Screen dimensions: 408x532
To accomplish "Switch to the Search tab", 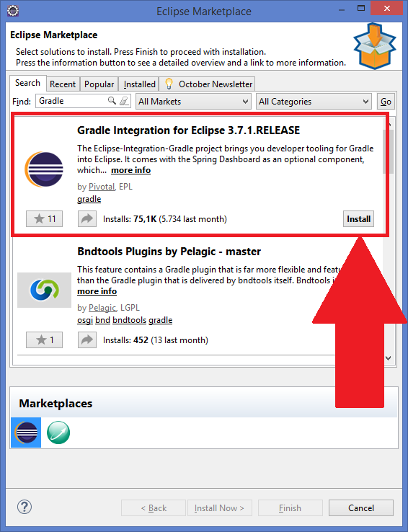I will point(28,83).
